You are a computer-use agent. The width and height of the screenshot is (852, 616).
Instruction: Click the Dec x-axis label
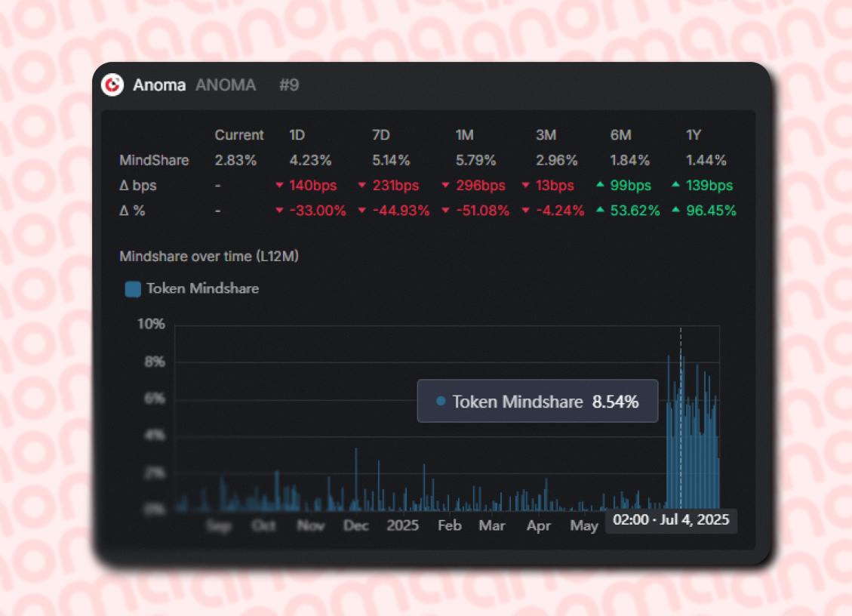pyautogui.click(x=356, y=525)
